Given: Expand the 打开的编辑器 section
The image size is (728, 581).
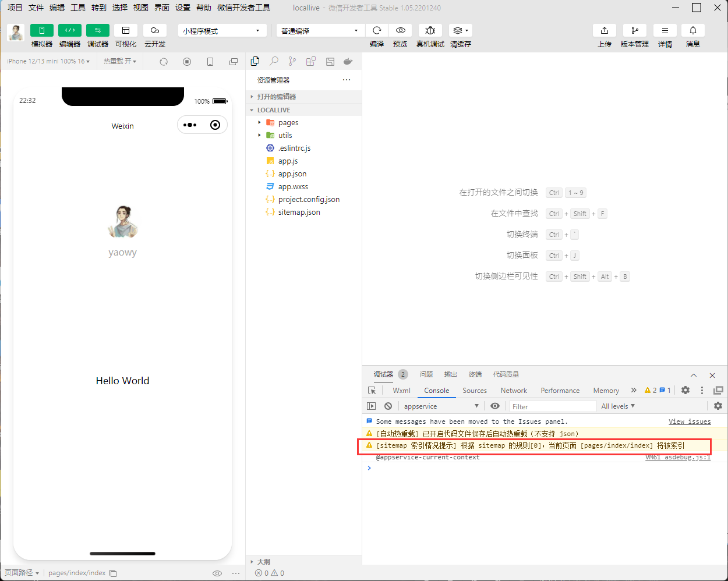Looking at the screenshot, I should click(x=304, y=97).
